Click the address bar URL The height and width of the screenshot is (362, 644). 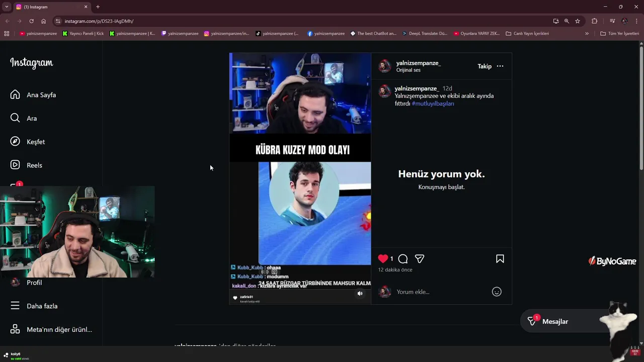[x=99, y=21]
